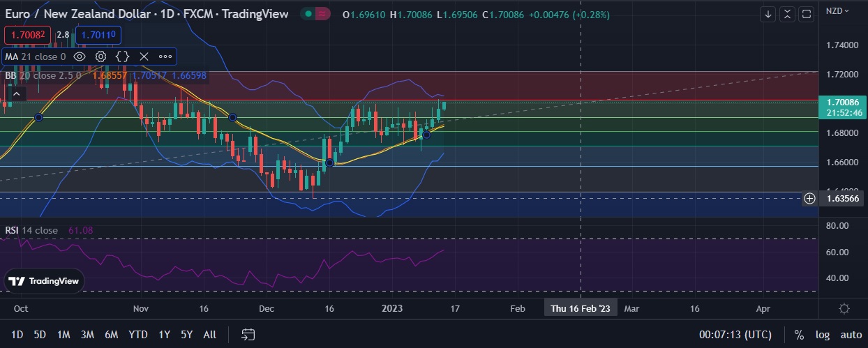The width and height of the screenshot is (868, 348).
Task: Open the MA indicator more options menu
Action: click(x=165, y=56)
